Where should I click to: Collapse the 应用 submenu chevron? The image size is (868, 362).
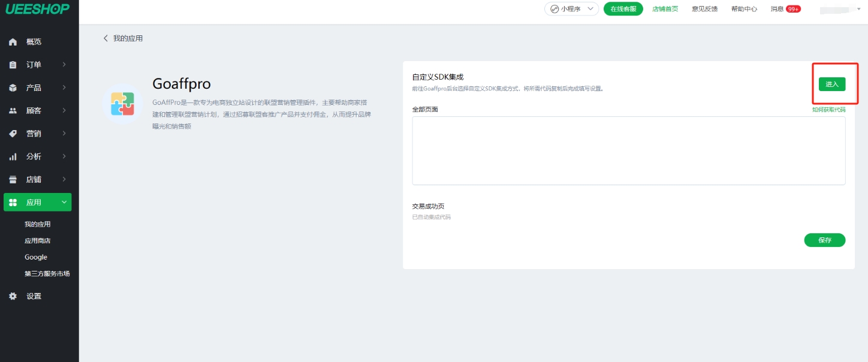(x=64, y=203)
